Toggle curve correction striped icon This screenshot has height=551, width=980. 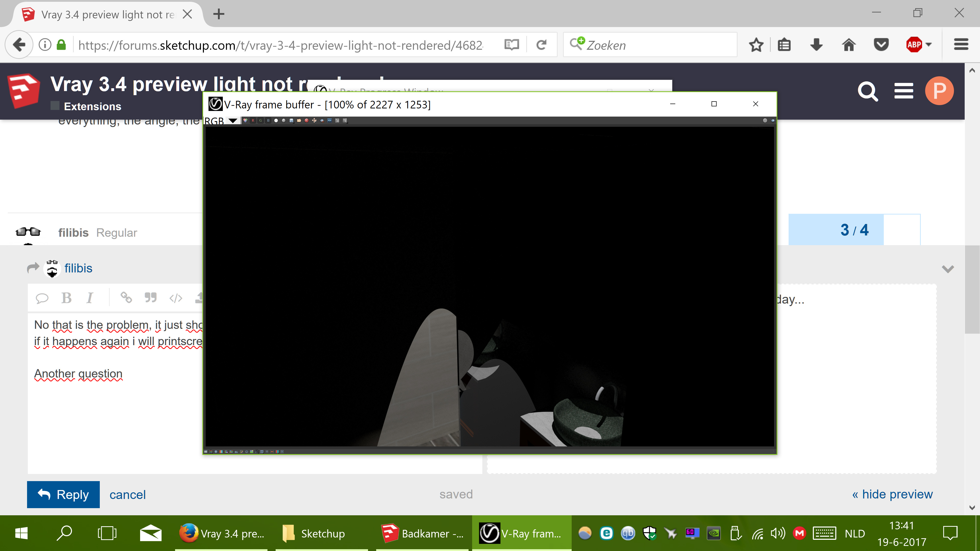pos(242,452)
